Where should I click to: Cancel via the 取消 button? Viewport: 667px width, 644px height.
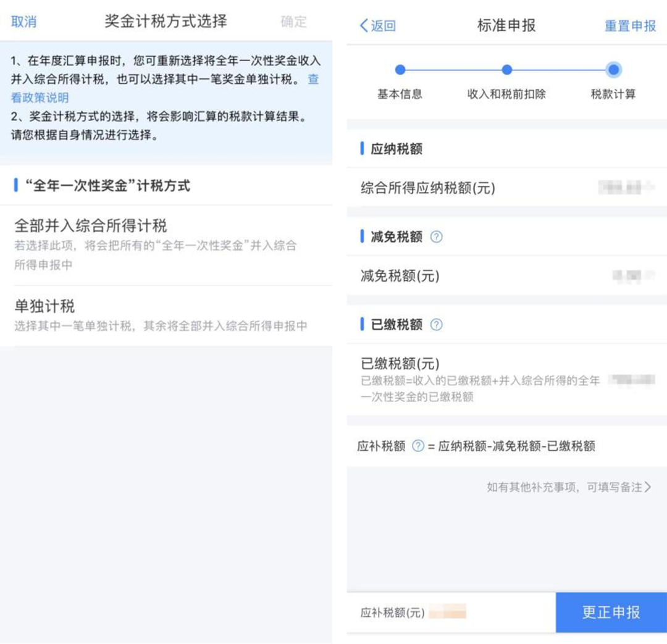[25, 21]
